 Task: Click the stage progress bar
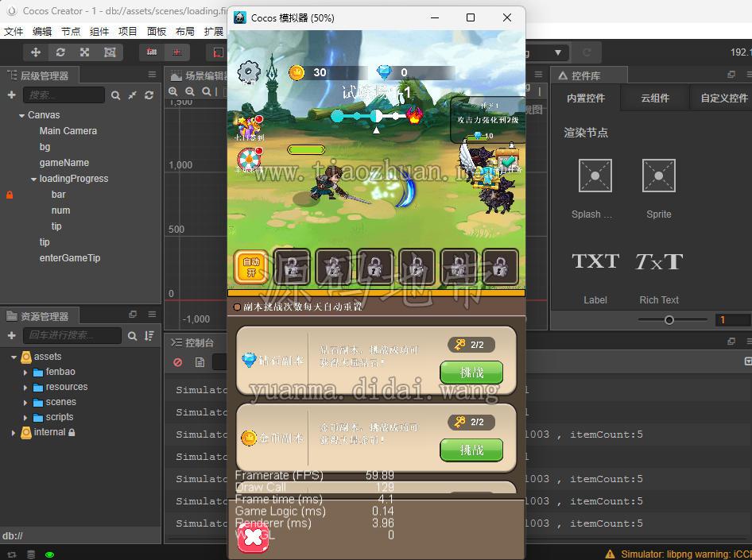click(x=375, y=115)
